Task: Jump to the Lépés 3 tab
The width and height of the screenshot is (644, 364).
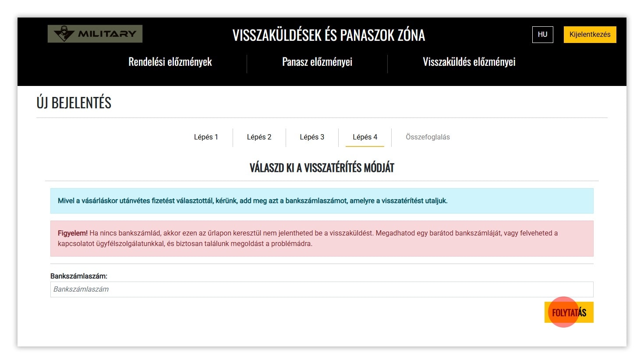Action: pos(312,137)
